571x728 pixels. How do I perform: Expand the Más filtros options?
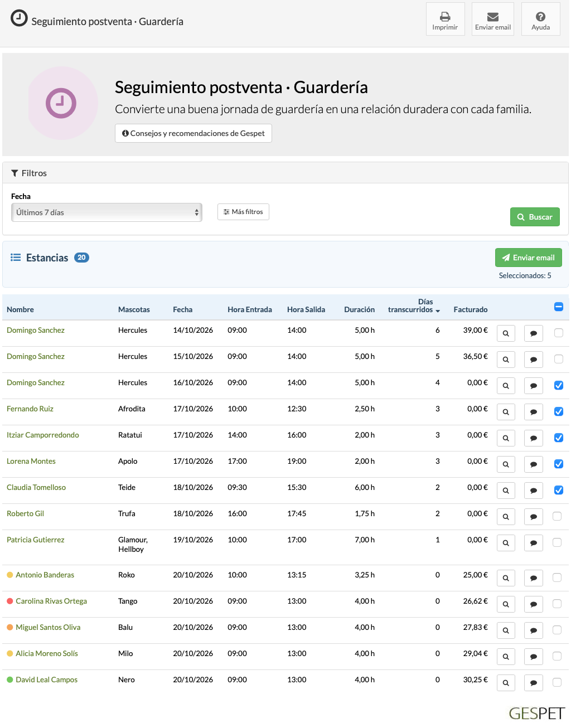point(243,212)
